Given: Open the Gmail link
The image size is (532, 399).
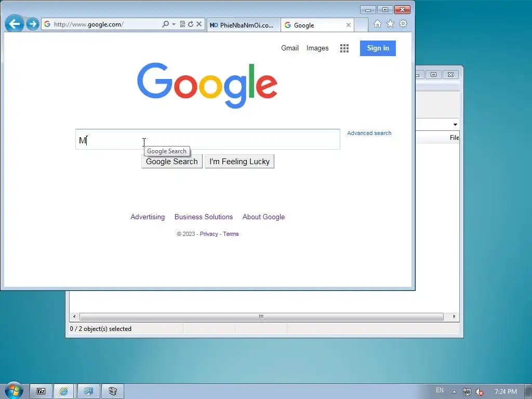Looking at the screenshot, I should (x=290, y=48).
